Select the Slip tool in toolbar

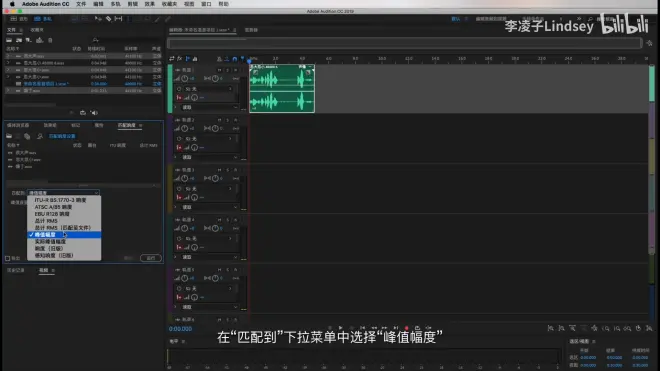[x=118, y=19]
